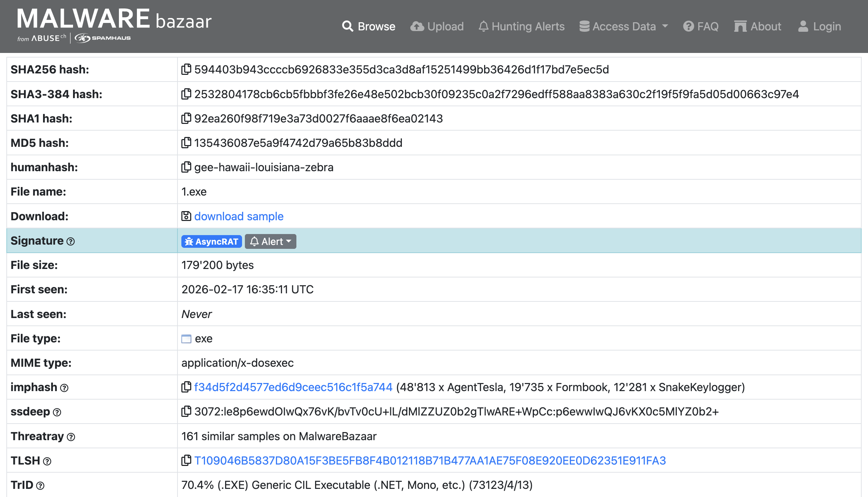Click the AsyncRAT signature tag

point(211,241)
